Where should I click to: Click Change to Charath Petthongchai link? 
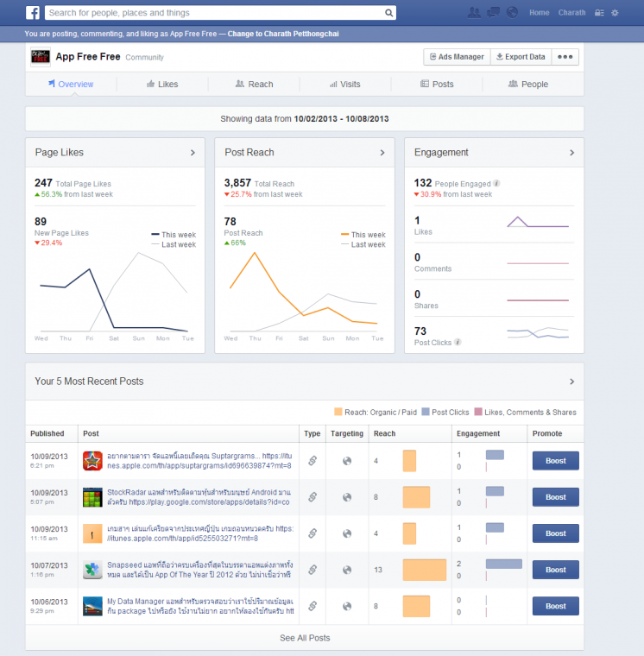[x=283, y=34]
